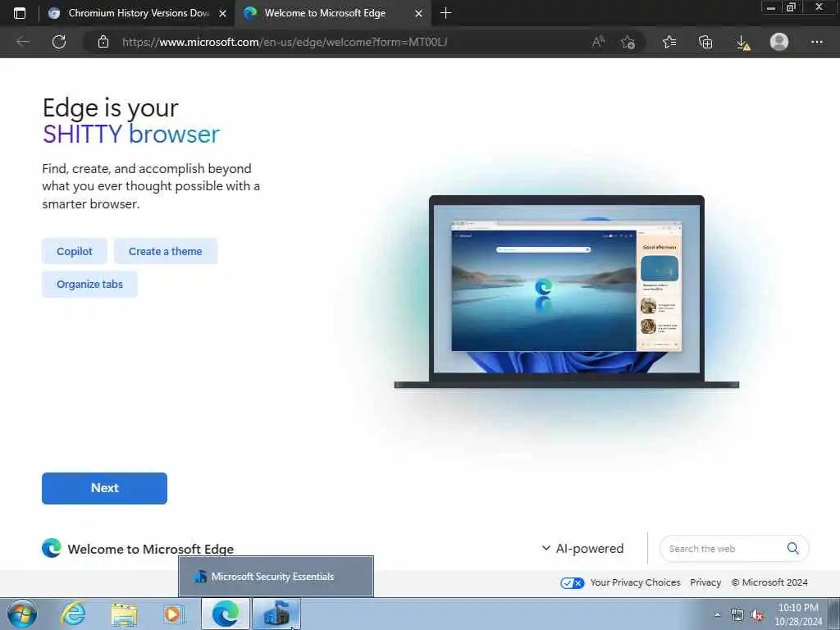
Task: Click the laptop preview image
Action: (x=566, y=292)
